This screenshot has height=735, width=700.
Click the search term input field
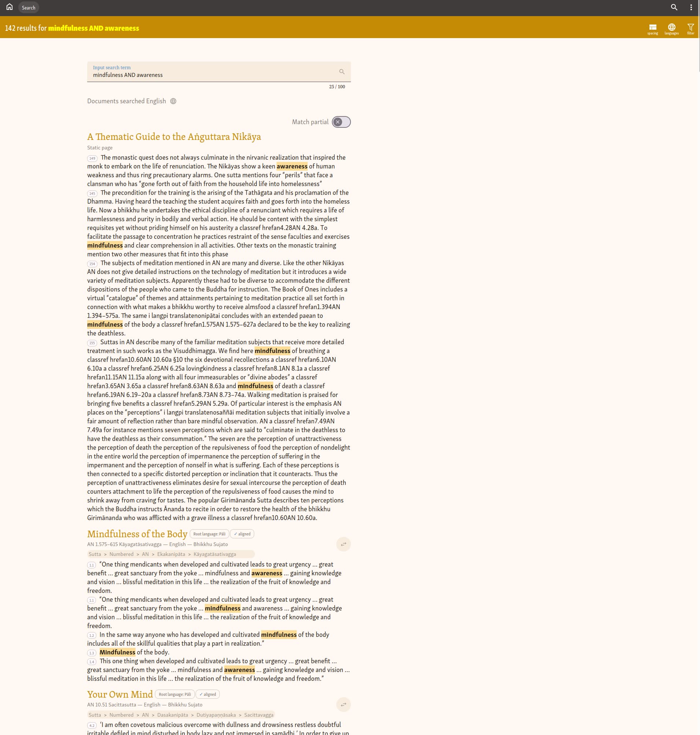tap(213, 75)
